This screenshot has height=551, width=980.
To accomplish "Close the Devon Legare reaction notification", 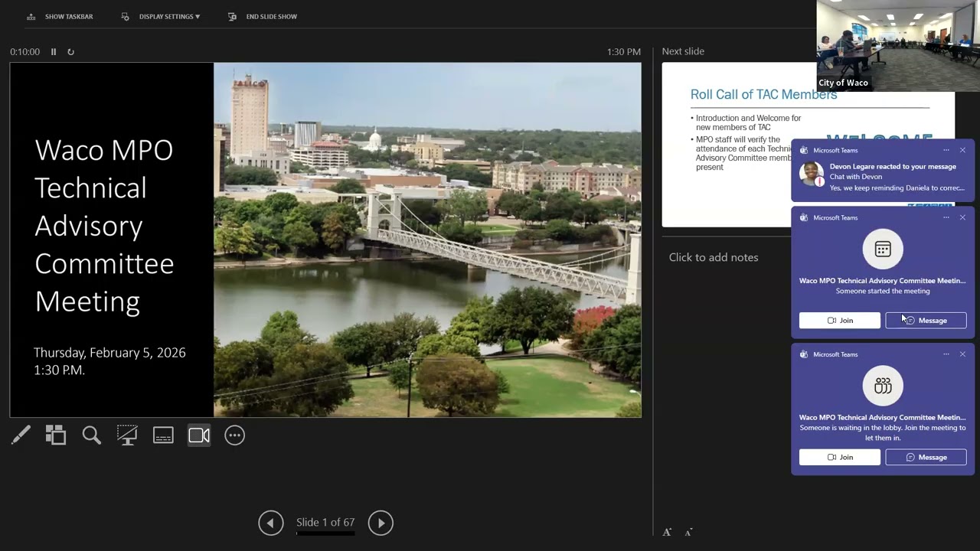I will click(x=962, y=150).
